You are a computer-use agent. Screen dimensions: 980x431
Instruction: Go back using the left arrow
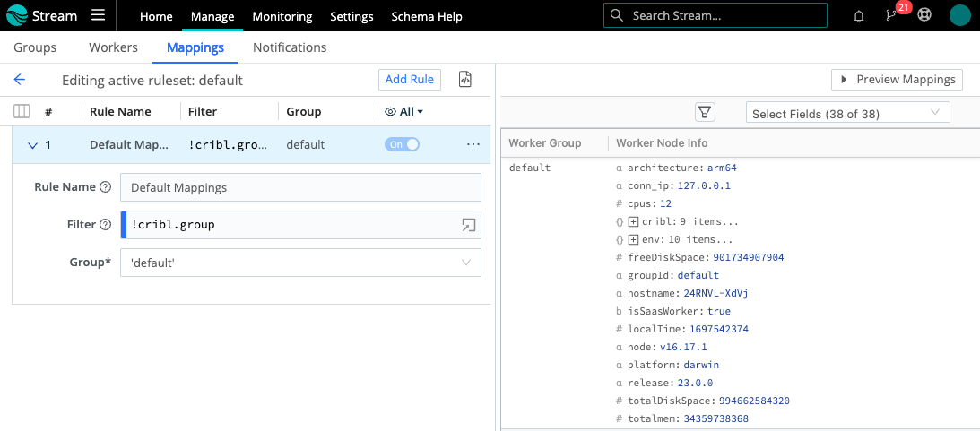[20, 80]
